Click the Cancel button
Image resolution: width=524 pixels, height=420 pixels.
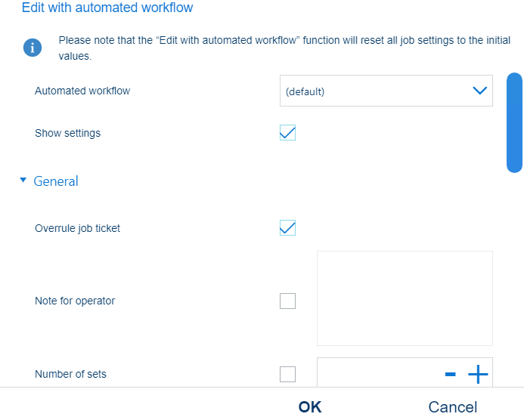452,407
